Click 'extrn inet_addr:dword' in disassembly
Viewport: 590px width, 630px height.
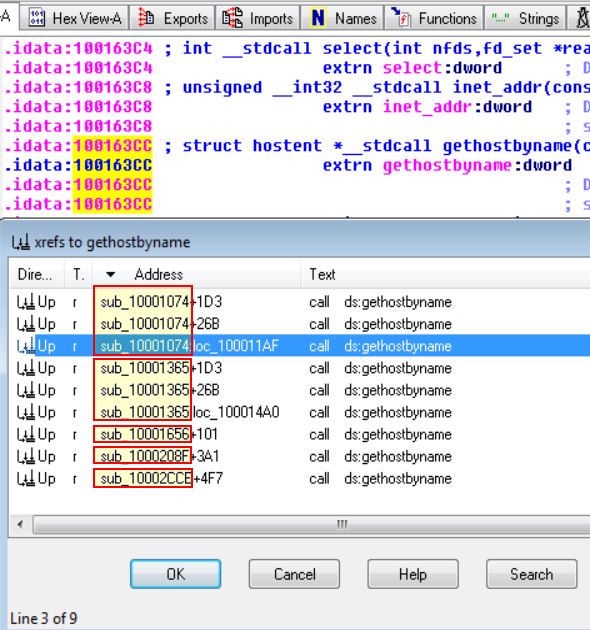(x=427, y=107)
